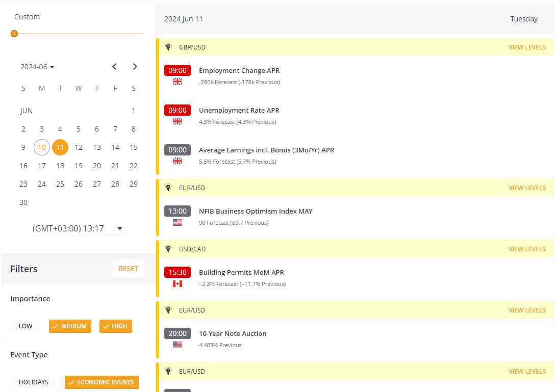
Task: Click the Custom range slider handle
Action: click(x=14, y=33)
